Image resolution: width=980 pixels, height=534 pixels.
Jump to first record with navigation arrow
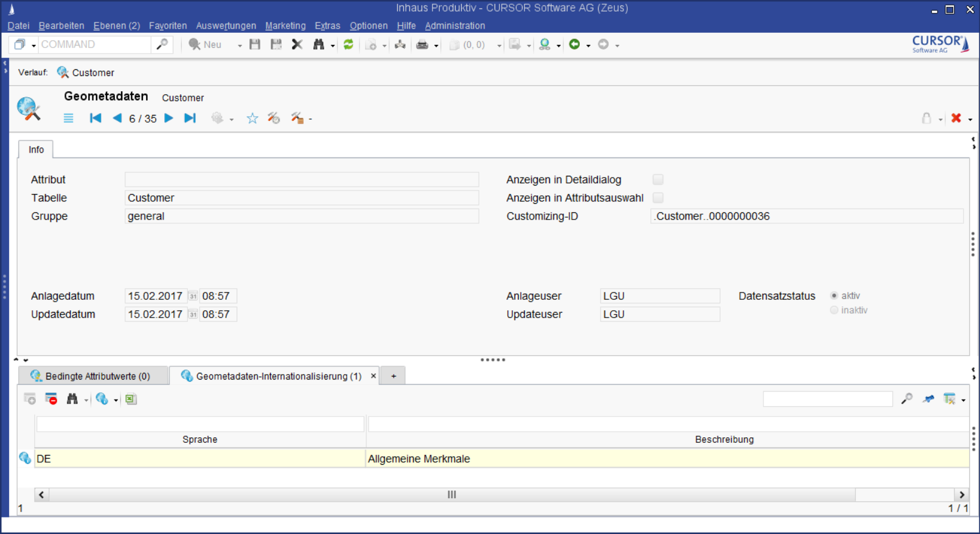point(96,118)
